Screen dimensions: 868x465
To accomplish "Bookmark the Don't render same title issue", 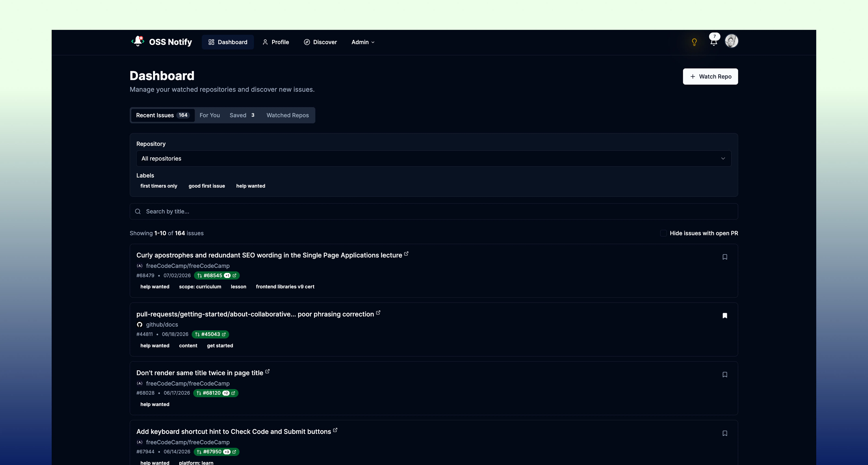I will [x=725, y=375].
